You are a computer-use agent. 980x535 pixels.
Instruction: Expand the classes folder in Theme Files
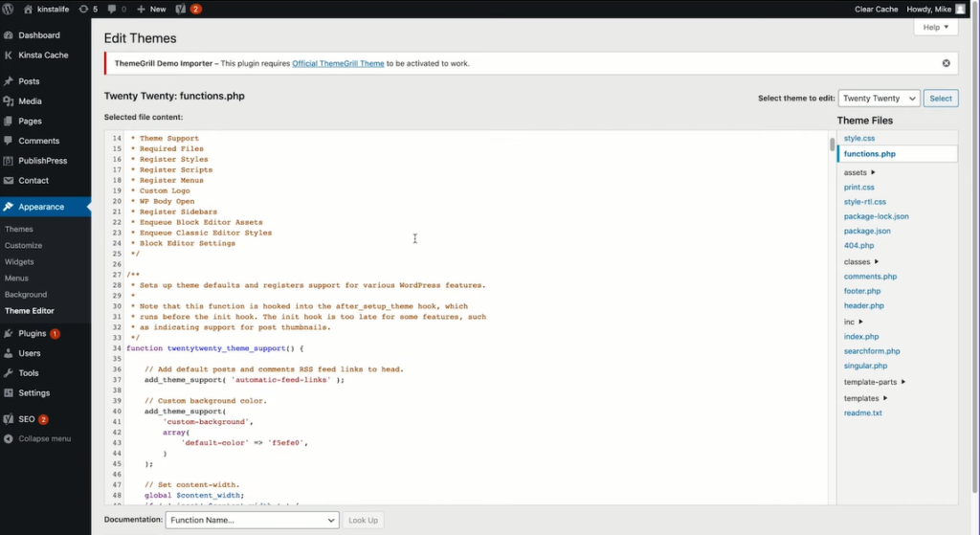coord(860,261)
